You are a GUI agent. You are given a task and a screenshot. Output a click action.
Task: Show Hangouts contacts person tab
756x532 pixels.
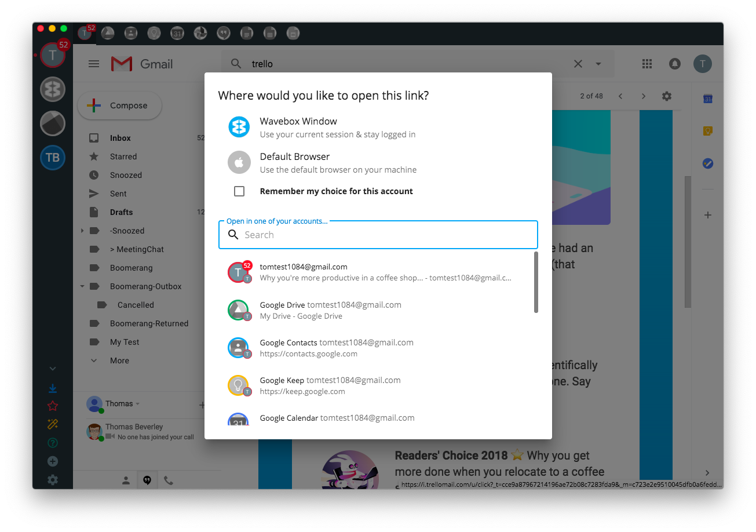pos(126,480)
